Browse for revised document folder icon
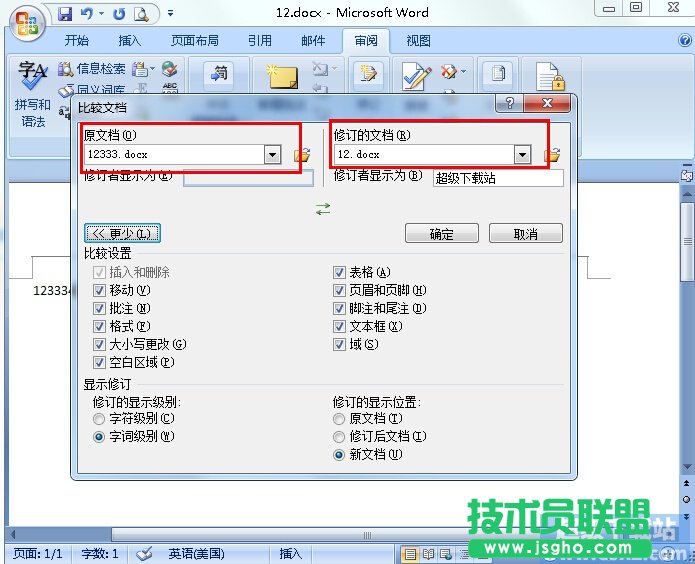The image size is (695, 564). tap(551, 155)
